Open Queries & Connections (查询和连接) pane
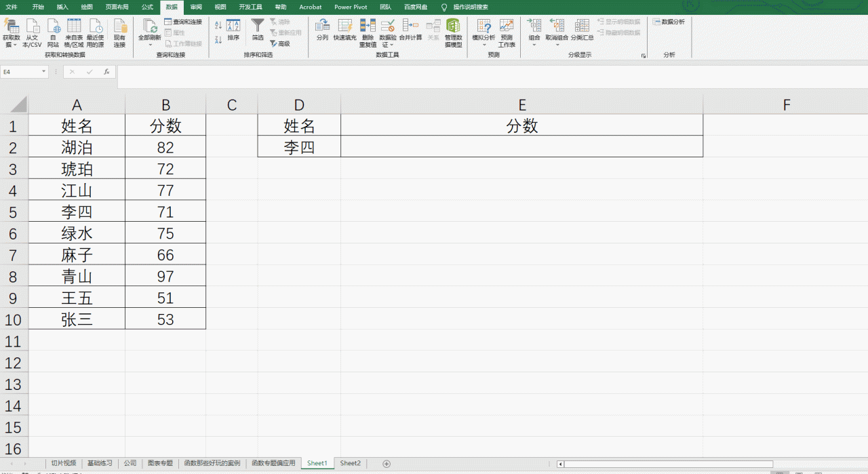The image size is (868, 474). 183,22
